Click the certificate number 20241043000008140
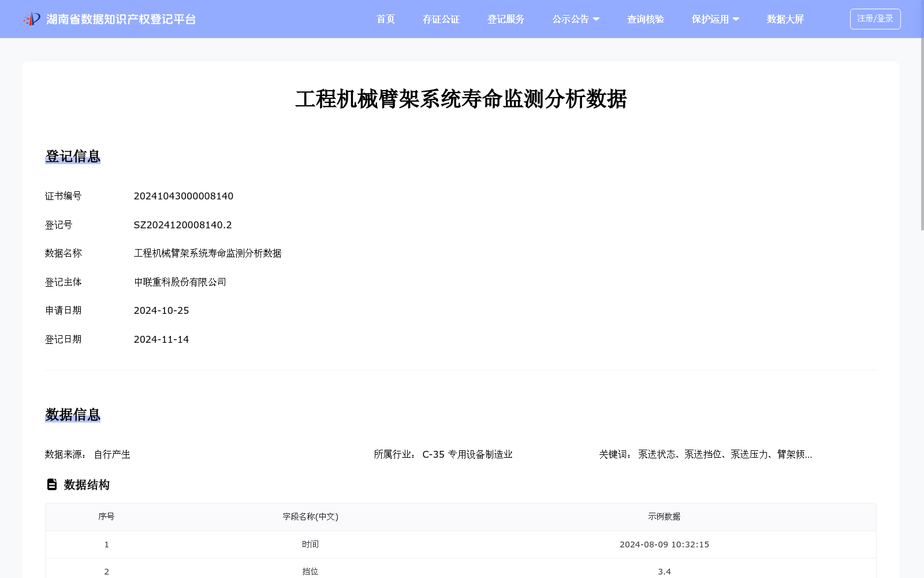 [x=184, y=196]
